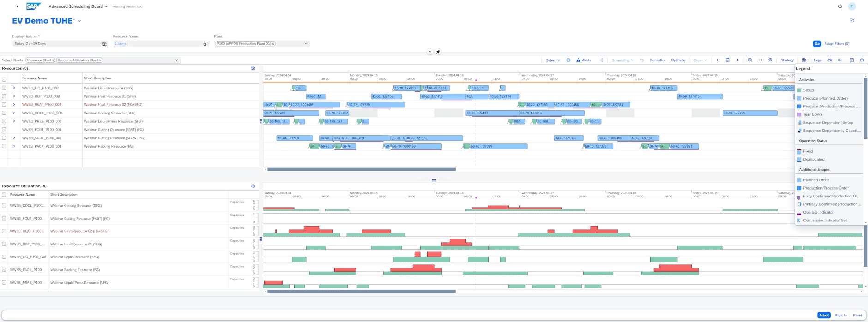Image resolution: width=868 pixels, height=322 pixels.
Task: Click the pin header icon
Action: 438,52
